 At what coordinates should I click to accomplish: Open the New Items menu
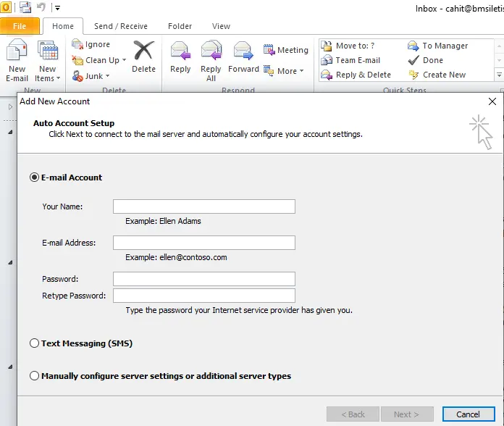48,60
